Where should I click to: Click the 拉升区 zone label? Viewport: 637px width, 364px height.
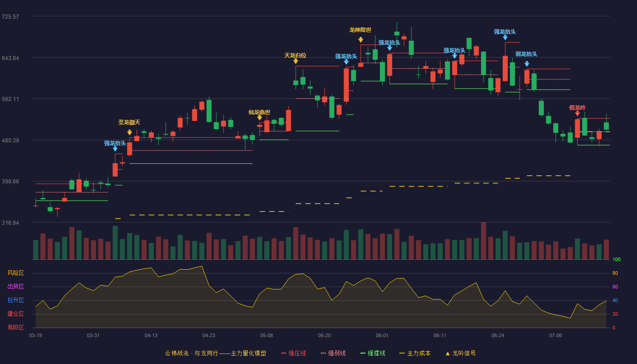[16, 300]
